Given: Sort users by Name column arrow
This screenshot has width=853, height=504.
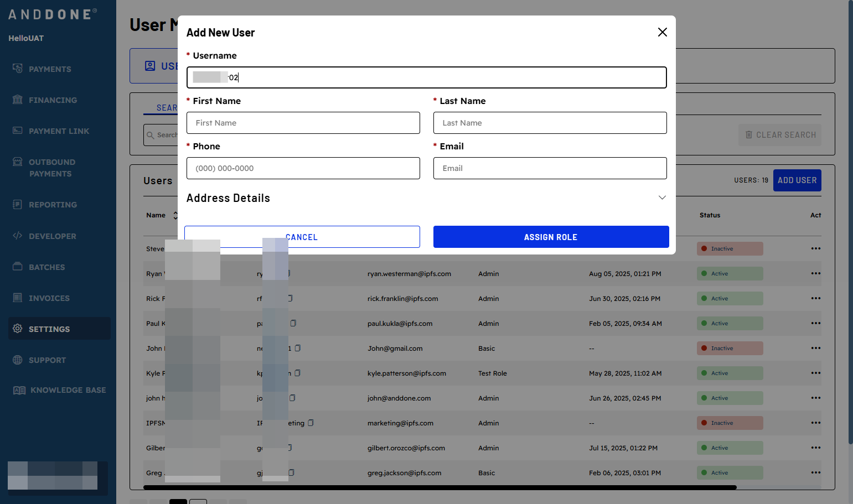Looking at the screenshot, I should click(x=175, y=215).
